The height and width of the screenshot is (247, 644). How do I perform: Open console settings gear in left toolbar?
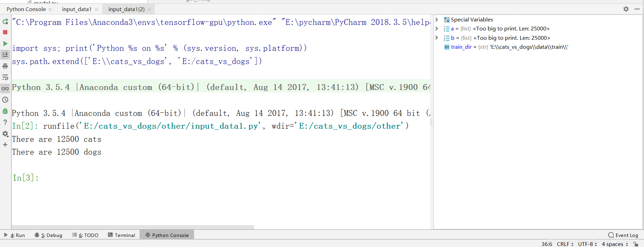point(5,134)
